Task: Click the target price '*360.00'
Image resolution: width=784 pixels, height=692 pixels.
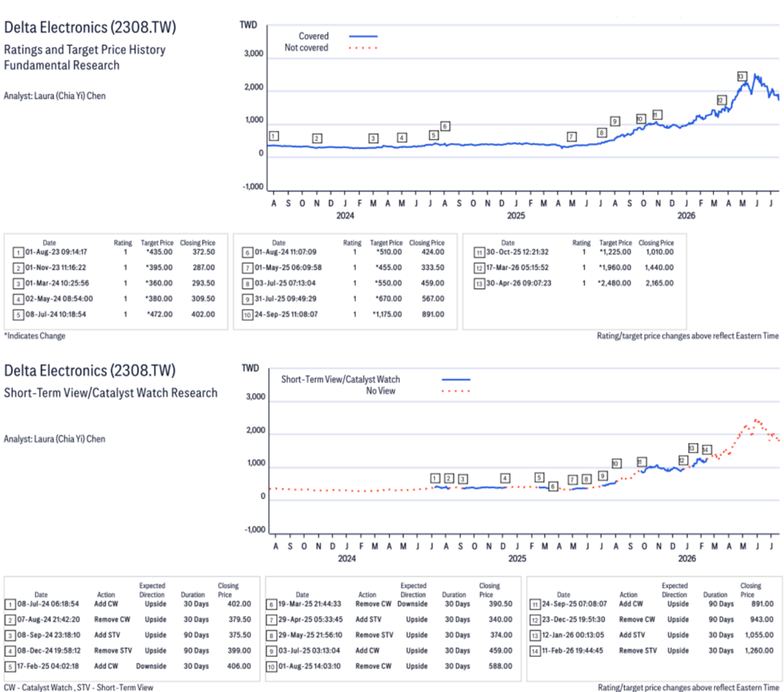Action: [159, 283]
